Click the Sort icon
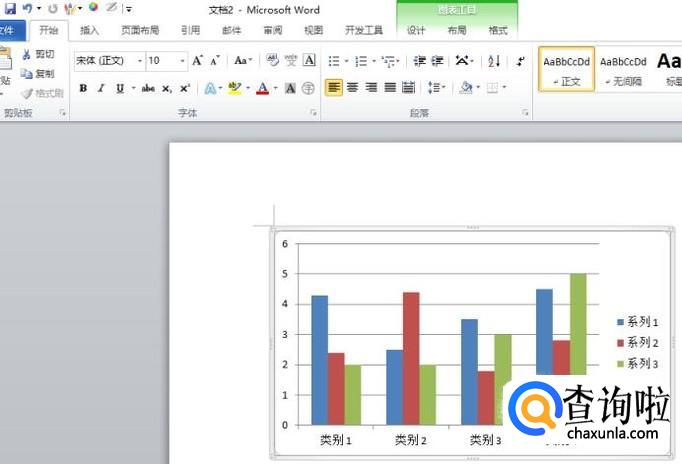This screenshot has width=682, height=464. (x=494, y=61)
